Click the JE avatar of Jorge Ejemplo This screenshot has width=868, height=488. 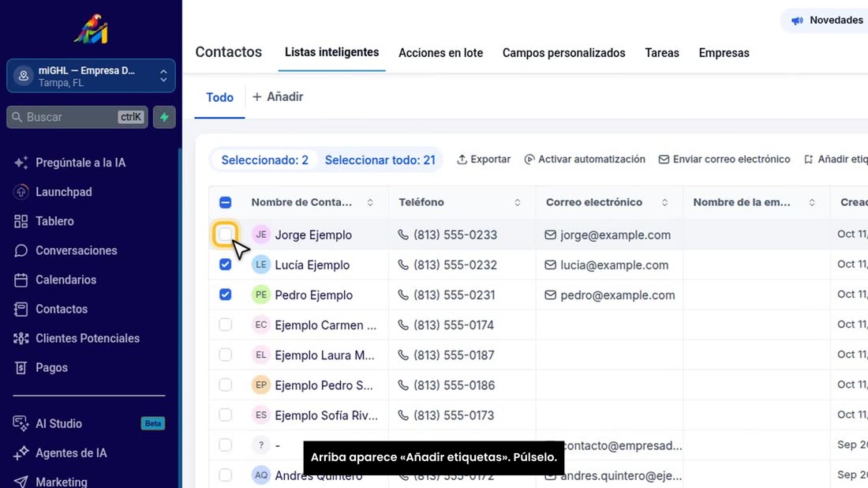[260, 235]
